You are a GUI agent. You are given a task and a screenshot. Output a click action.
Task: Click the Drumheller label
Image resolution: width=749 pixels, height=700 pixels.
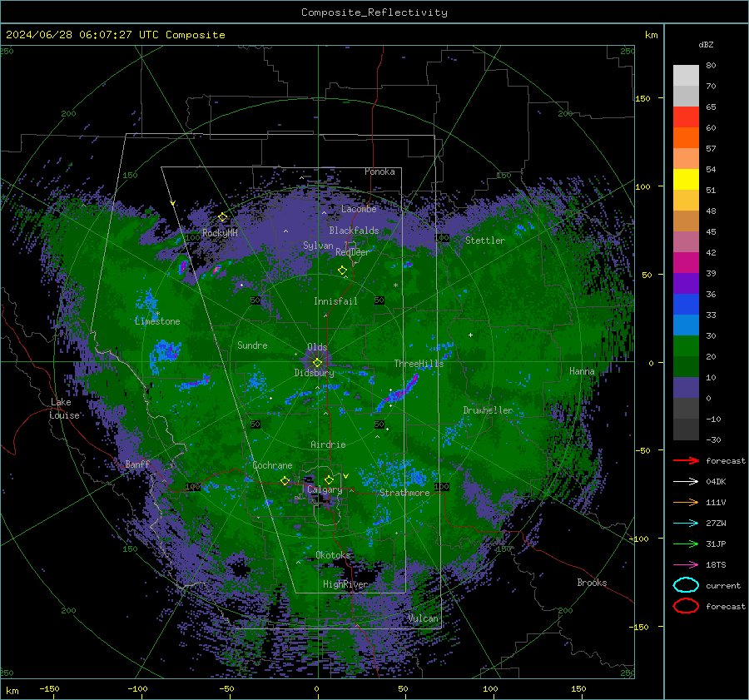(488, 410)
